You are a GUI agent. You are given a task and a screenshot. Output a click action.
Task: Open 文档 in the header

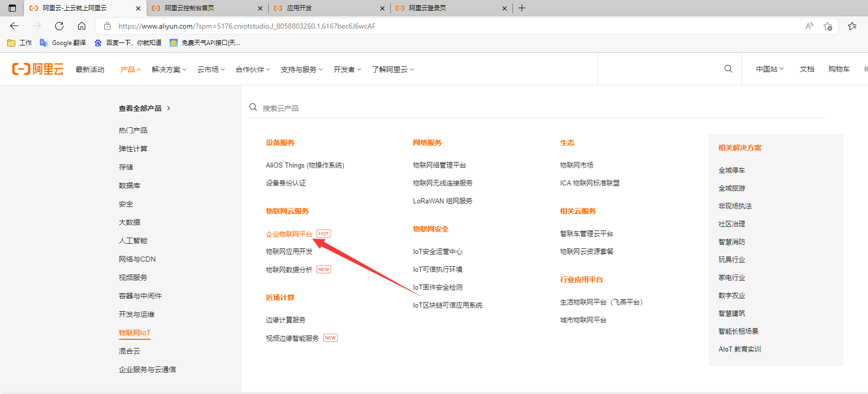(x=807, y=69)
